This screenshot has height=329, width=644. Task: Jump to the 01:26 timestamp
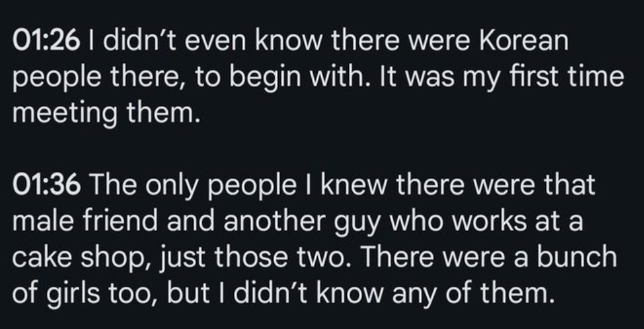coord(45,41)
